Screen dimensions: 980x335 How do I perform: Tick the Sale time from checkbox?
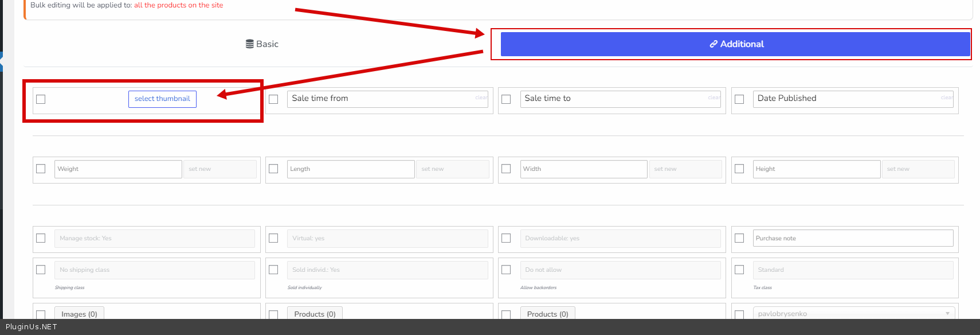click(x=273, y=99)
